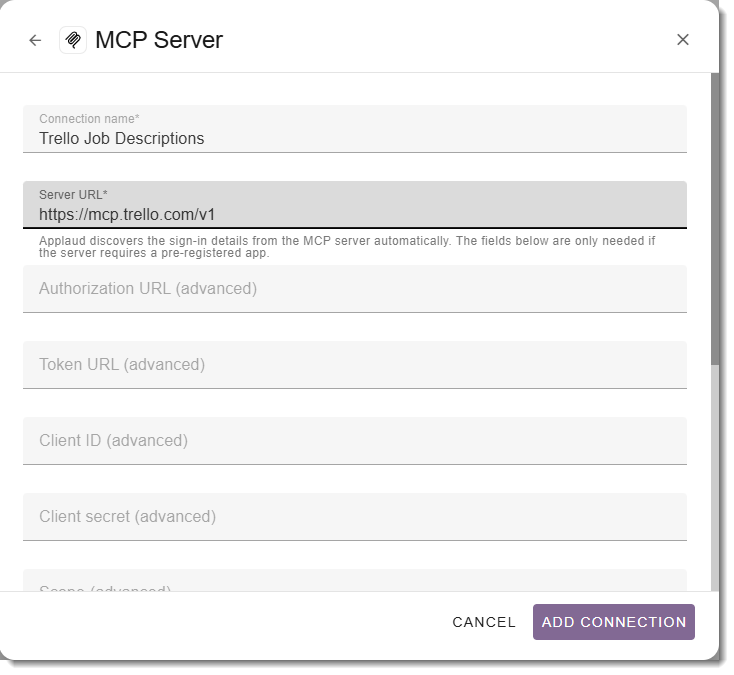This screenshot has width=734, height=675.
Task: Click the dialog's vertical scrollbar thumb
Action: pyautogui.click(x=715, y=219)
